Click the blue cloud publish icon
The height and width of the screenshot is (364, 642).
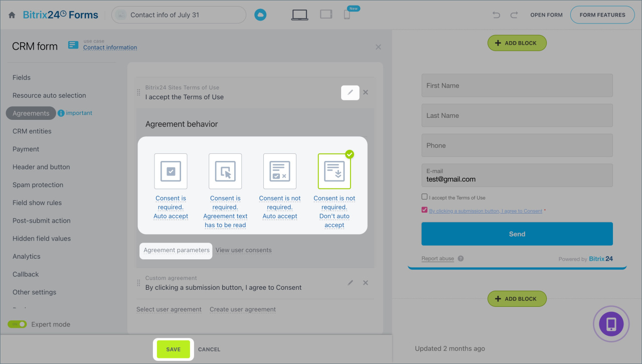[260, 15]
